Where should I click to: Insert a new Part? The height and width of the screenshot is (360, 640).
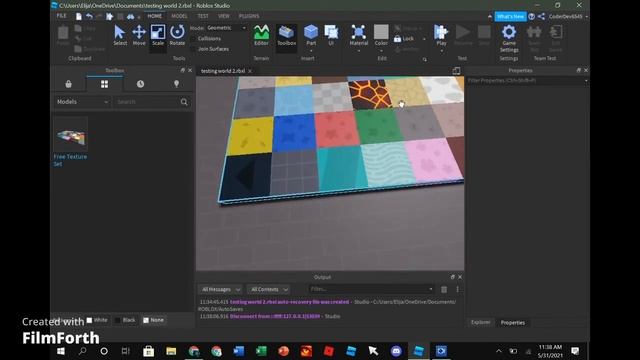coord(311,34)
